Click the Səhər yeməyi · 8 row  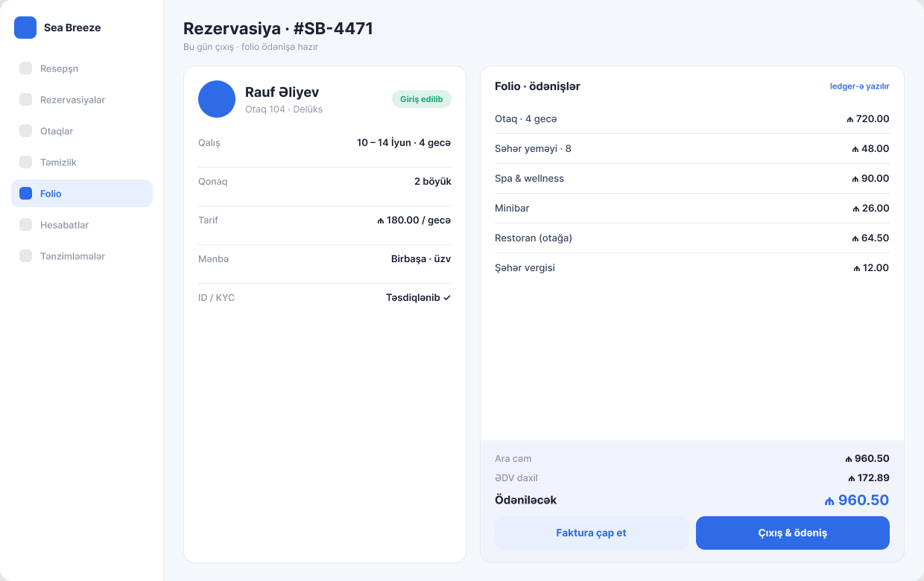692,149
